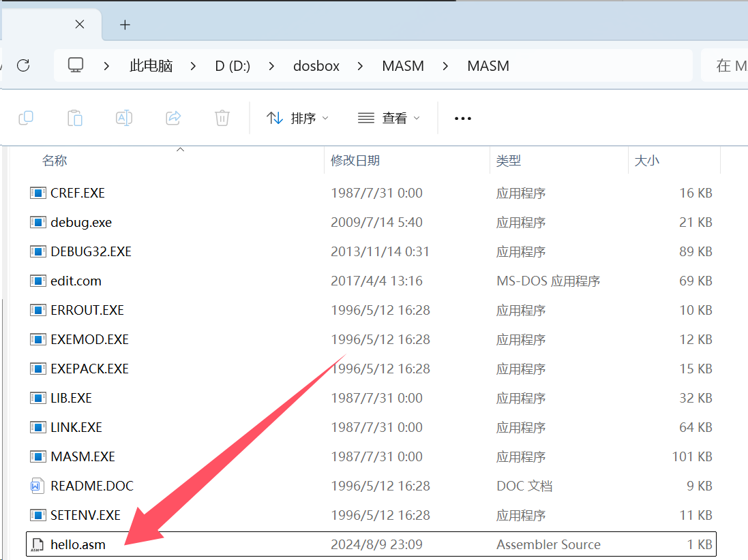
Task: Open the 排序 sort dropdown
Action: [297, 118]
